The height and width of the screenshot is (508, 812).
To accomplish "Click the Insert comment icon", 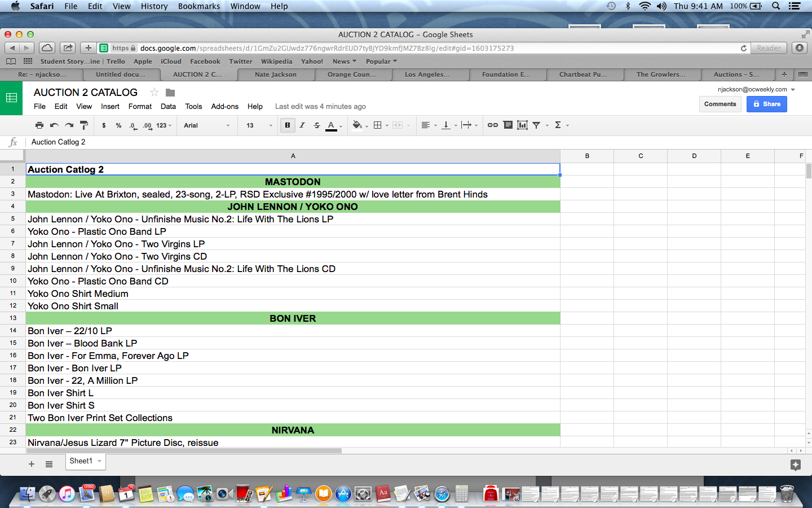I will pyautogui.click(x=507, y=125).
